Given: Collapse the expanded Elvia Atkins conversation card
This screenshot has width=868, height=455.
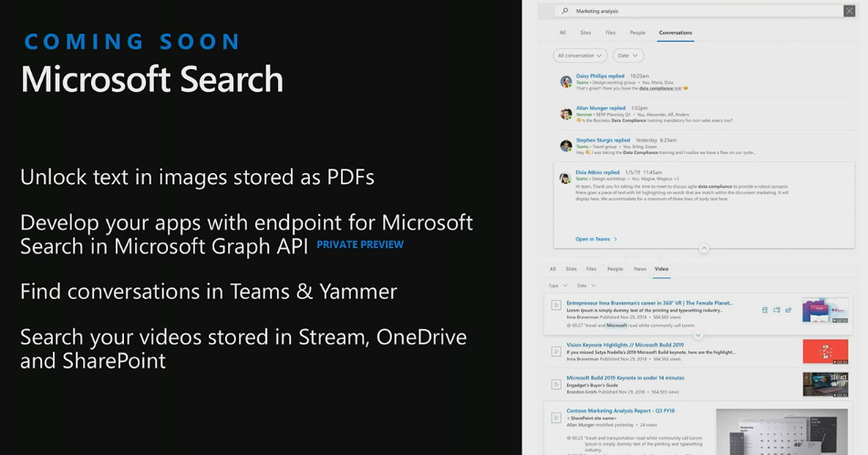Looking at the screenshot, I should [703, 248].
